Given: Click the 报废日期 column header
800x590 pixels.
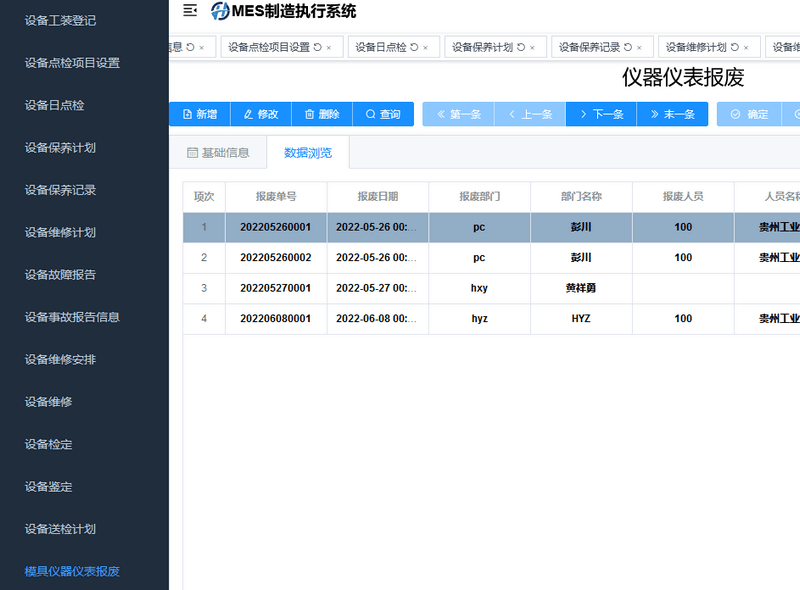Looking at the screenshot, I should coord(378,196).
